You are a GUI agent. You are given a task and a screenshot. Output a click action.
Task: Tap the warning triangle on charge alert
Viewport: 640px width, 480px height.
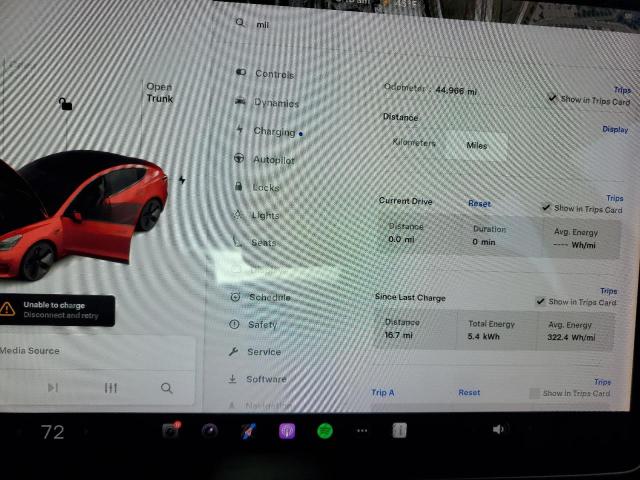[x=7, y=309]
